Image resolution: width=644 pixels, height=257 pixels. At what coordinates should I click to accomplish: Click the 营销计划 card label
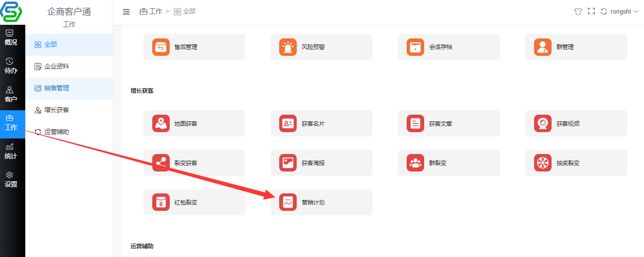(313, 202)
